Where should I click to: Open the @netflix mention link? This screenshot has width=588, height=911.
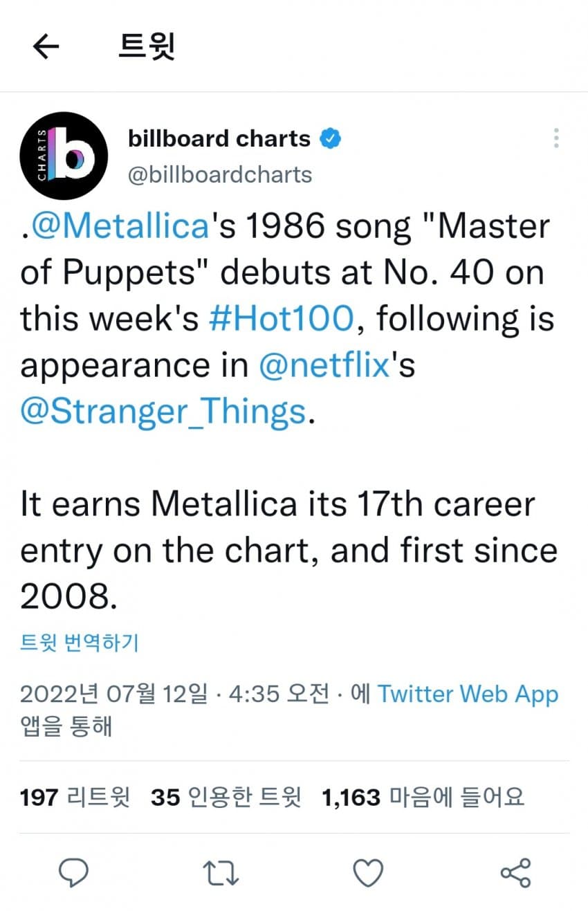point(324,365)
